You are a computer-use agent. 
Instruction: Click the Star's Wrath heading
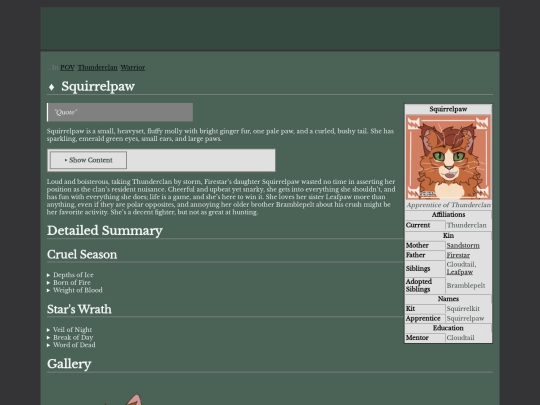click(x=79, y=309)
